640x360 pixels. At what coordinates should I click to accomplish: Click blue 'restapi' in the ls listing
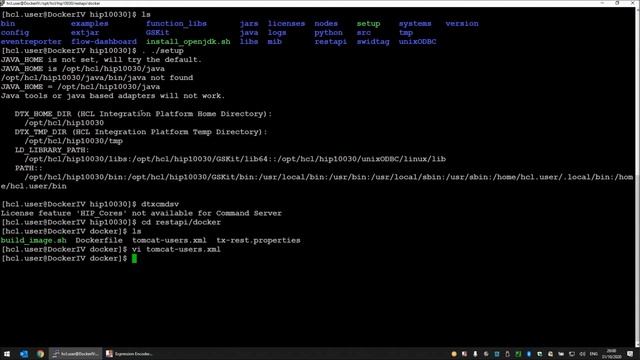coord(331,42)
